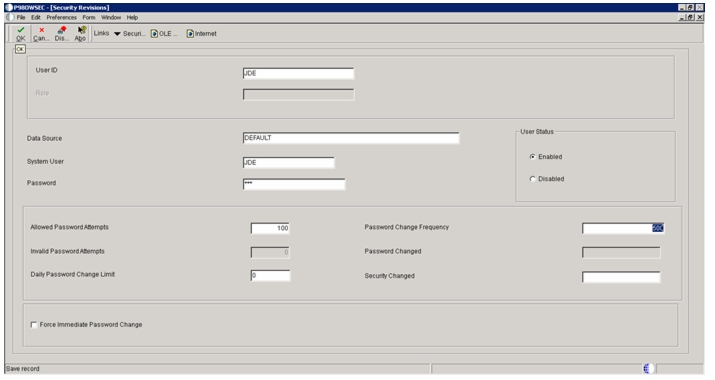The height and width of the screenshot is (380, 715).
Task: Click the OK checkmark toolbar icon
Action: click(21, 30)
